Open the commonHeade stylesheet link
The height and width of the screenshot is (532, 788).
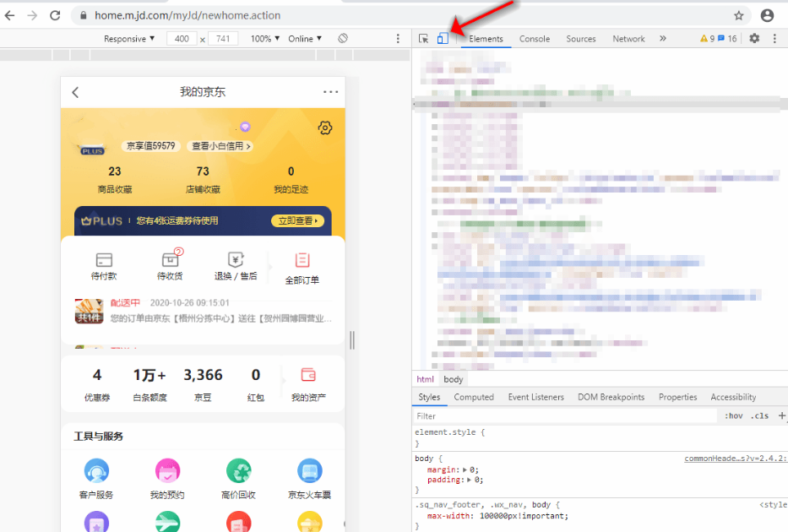pyautogui.click(x=736, y=459)
